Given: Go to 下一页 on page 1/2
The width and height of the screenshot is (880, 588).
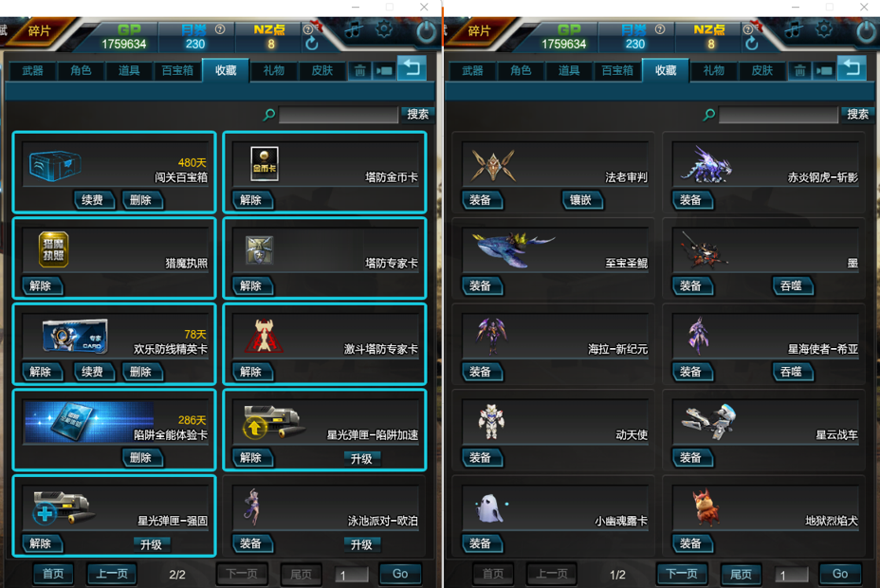Looking at the screenshot, I should pos(682,574).
